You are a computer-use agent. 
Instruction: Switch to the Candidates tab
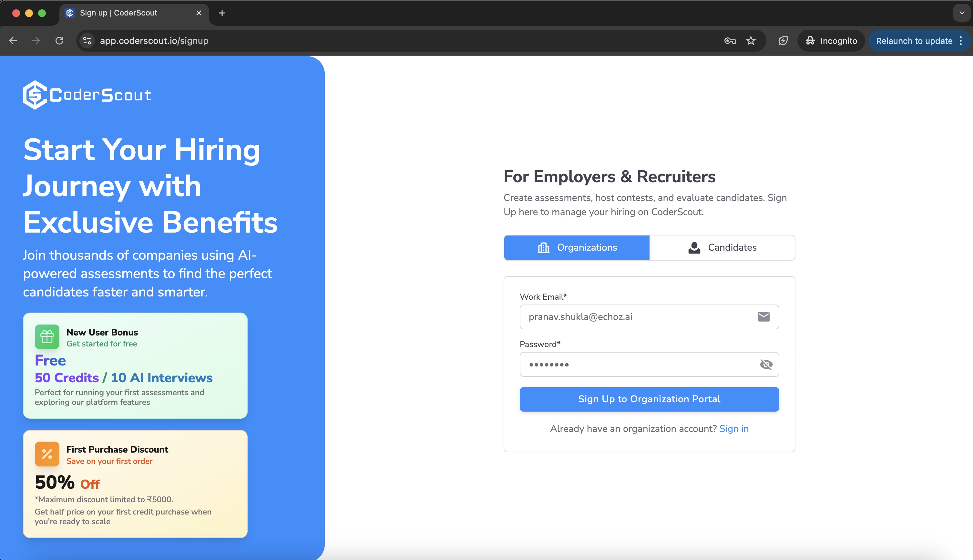722,247
